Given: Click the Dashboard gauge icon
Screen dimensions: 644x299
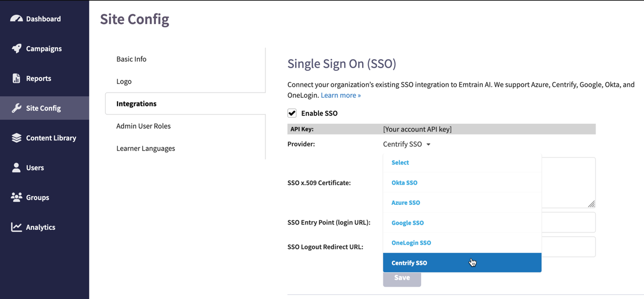Looking at the screenshot, I should (16, 19).
